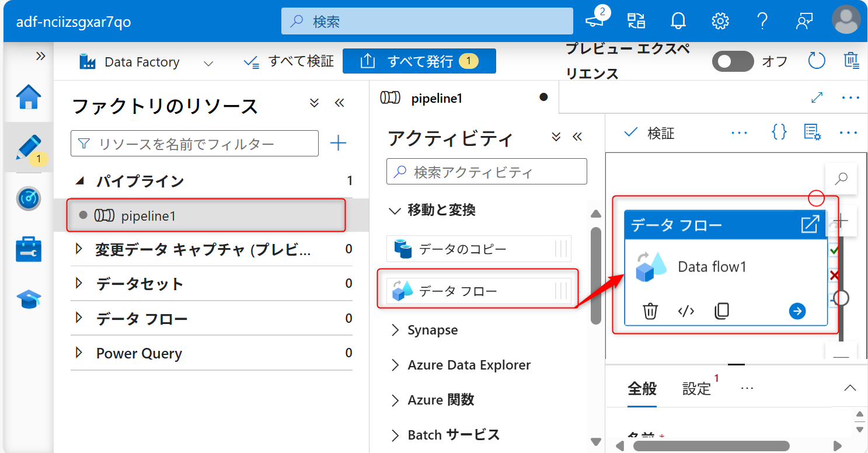The image size is (868, 453).
Task: Select the Author pencil icon in sidebar
Action: 28,147
